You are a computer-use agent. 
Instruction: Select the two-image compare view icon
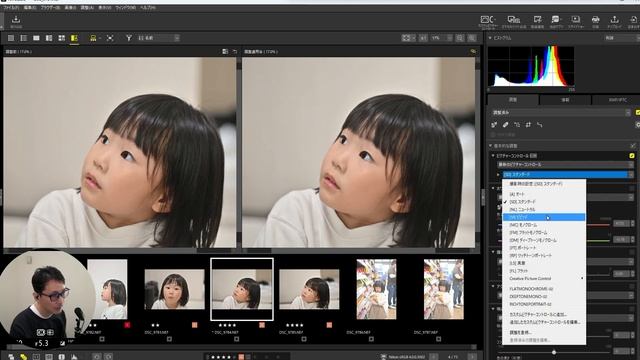(49, 38)
